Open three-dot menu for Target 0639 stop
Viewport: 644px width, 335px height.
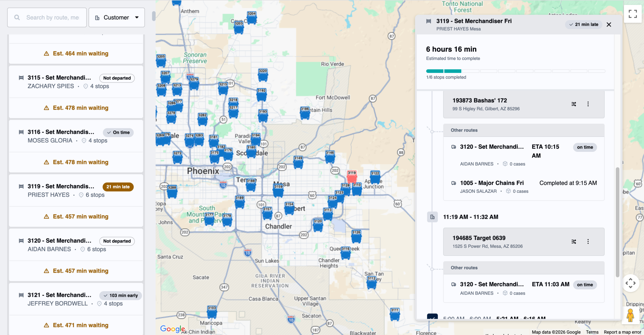(x=588, y=242)
